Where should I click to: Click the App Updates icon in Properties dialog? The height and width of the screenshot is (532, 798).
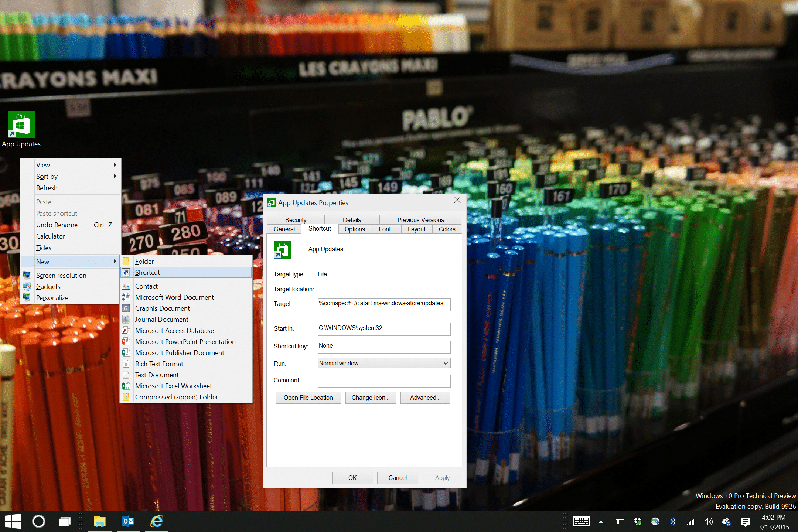point(283,250)
